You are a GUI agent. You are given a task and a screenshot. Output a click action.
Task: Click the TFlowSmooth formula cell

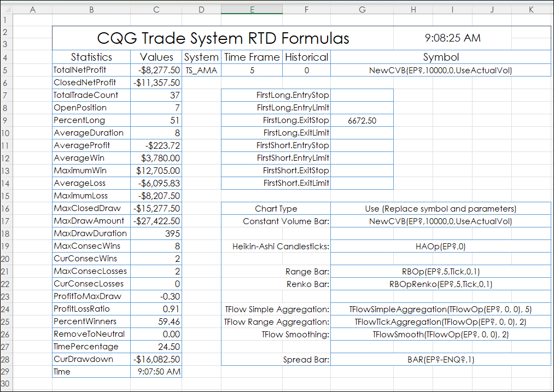(x=441, y=335)
